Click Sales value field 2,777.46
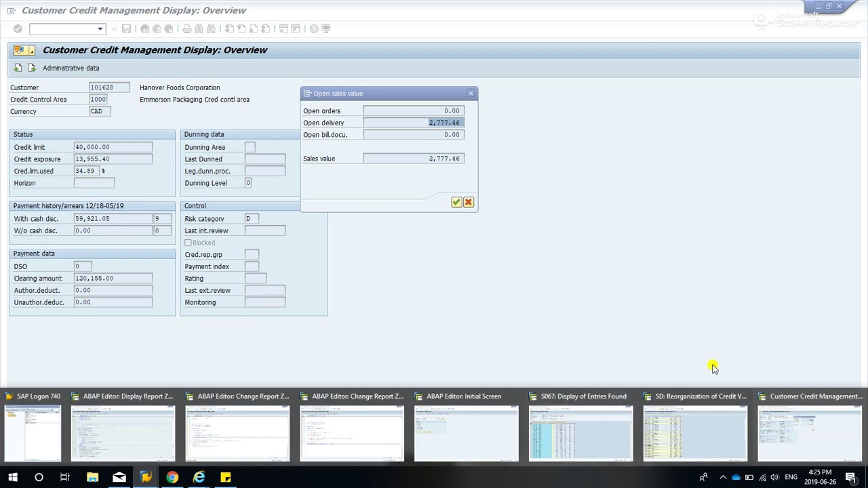The height and width of the screenshot is (488, 868). (414, 159)
